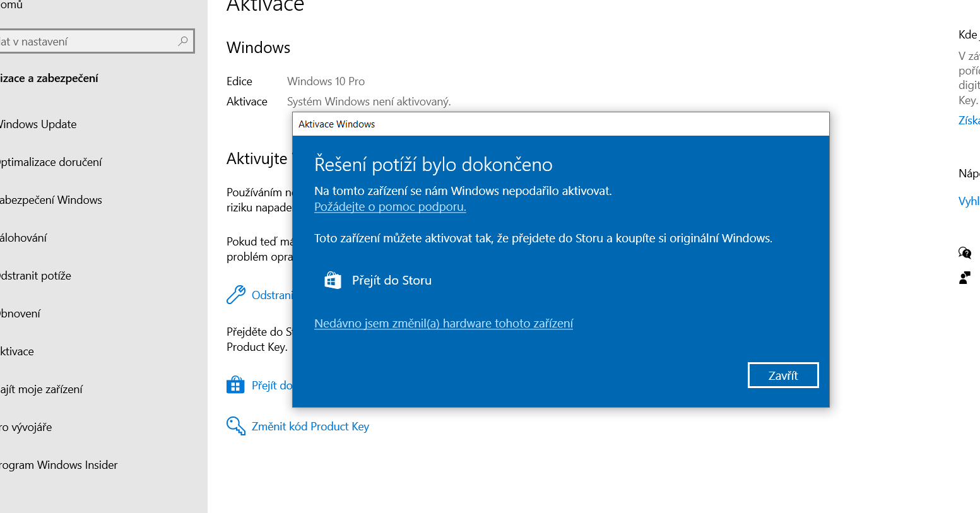
Task: Click the Store bag icon in dialog
Action: (333, 280)
